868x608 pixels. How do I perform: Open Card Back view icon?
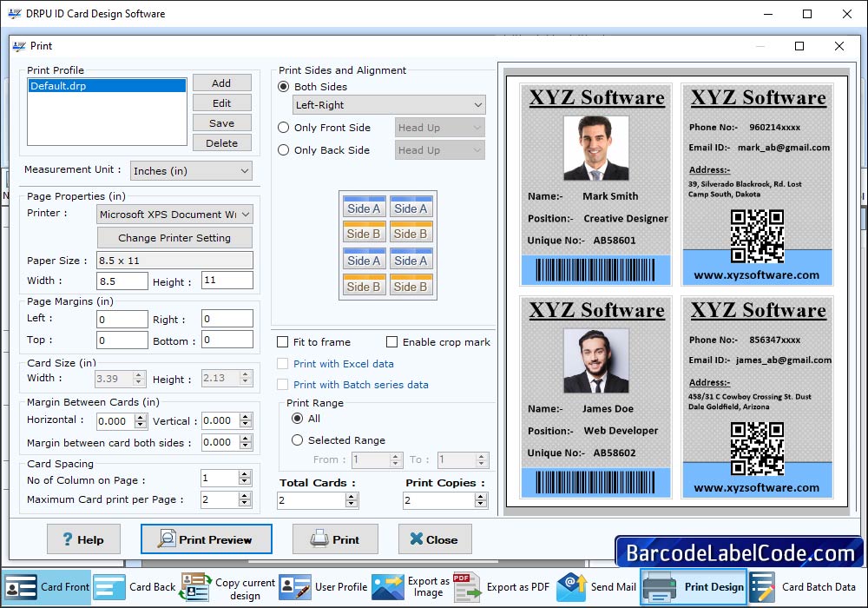[x=109, y=587]
